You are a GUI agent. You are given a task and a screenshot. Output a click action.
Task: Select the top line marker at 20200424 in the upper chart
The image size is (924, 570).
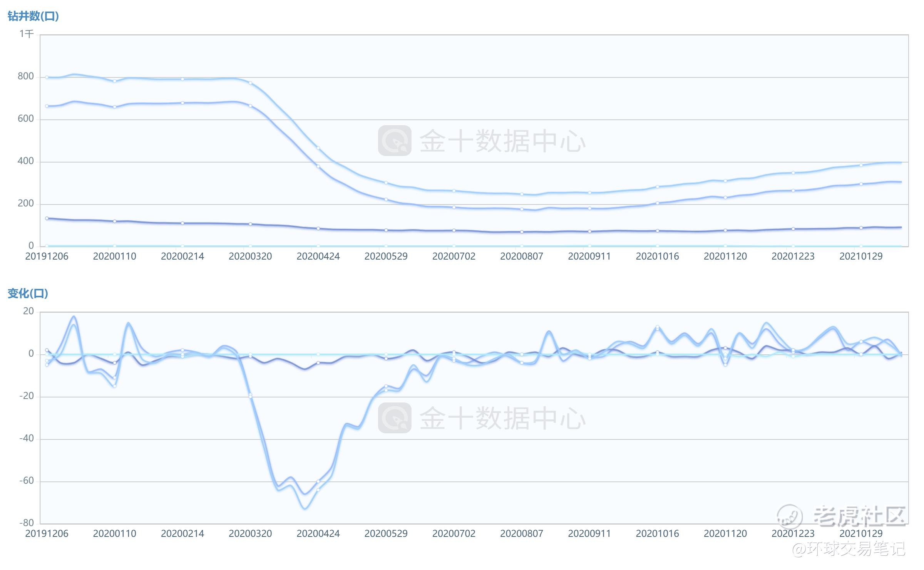pos(318,148)
